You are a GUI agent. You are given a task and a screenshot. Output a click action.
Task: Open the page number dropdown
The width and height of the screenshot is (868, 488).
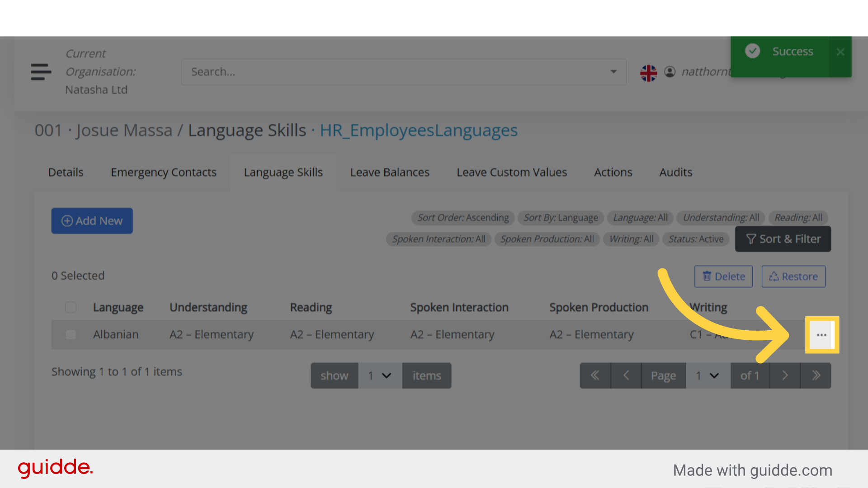pos(708,375)
